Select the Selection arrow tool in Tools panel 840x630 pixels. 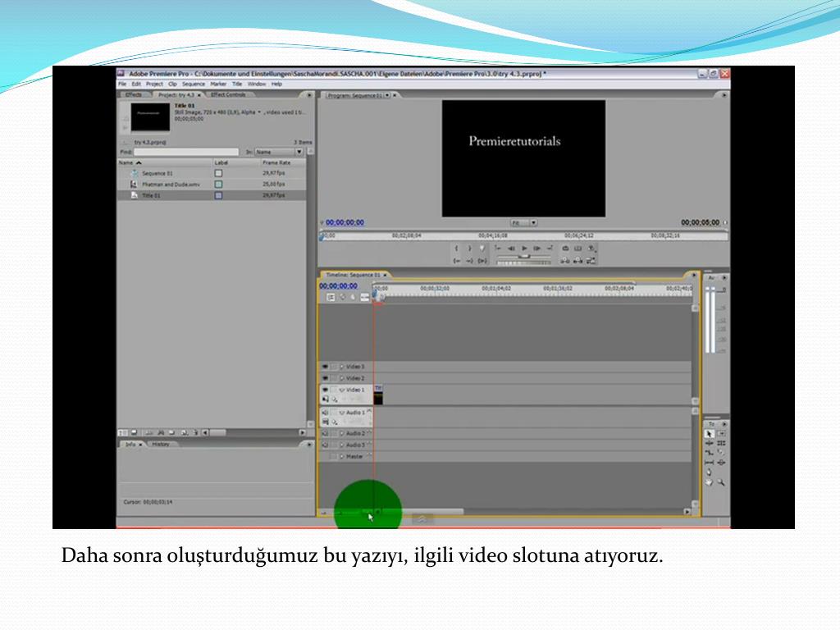(710, 434)
